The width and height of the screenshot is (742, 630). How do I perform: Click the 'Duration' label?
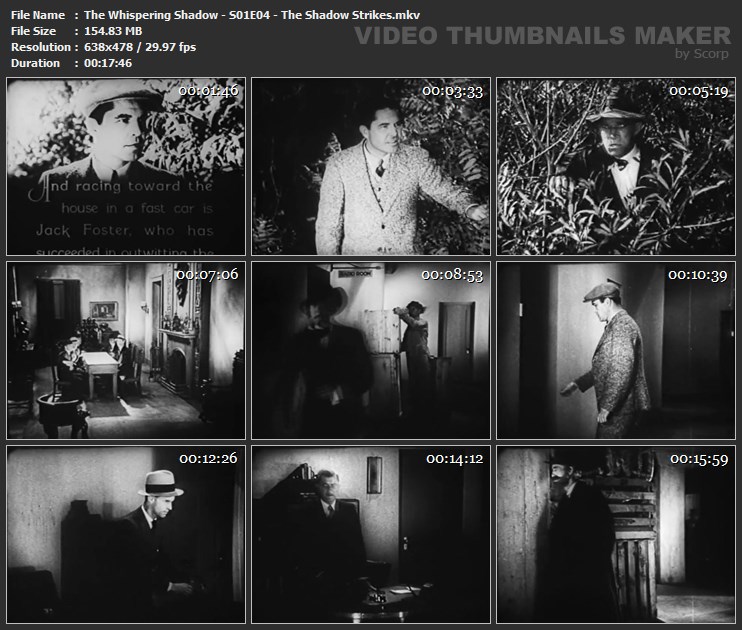[x=35, y=63]
